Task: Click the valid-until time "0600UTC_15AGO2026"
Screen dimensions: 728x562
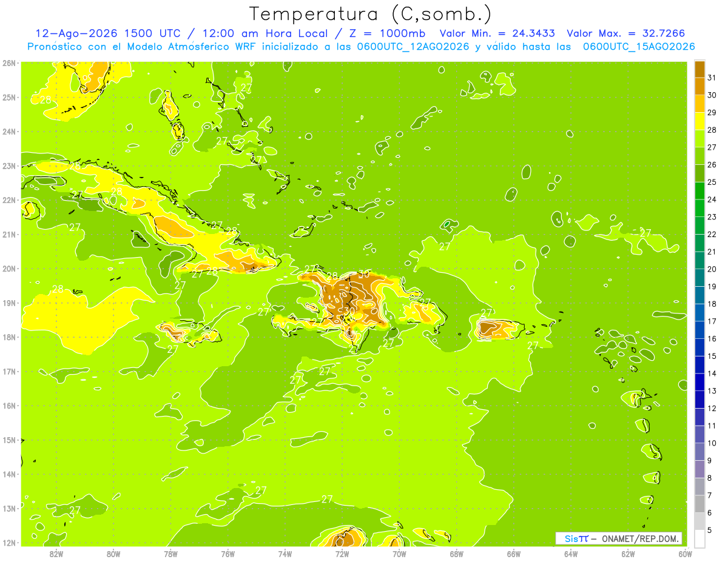Action: (x=639, y=47)
